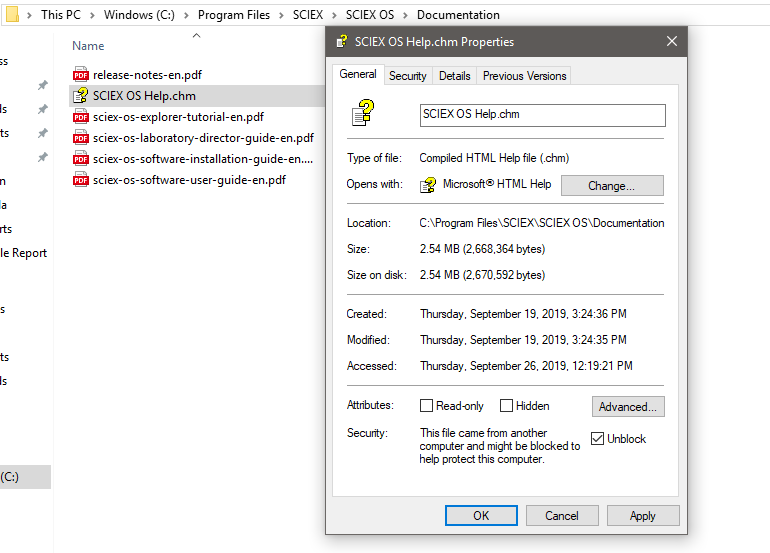Expand the chevron after This PC in address bar
770x553 pixels.
92,15
